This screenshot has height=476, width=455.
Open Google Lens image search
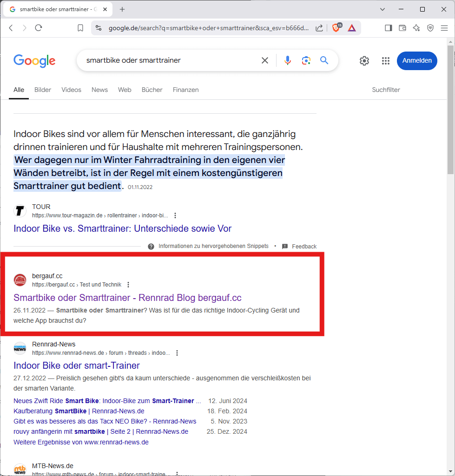306,60
